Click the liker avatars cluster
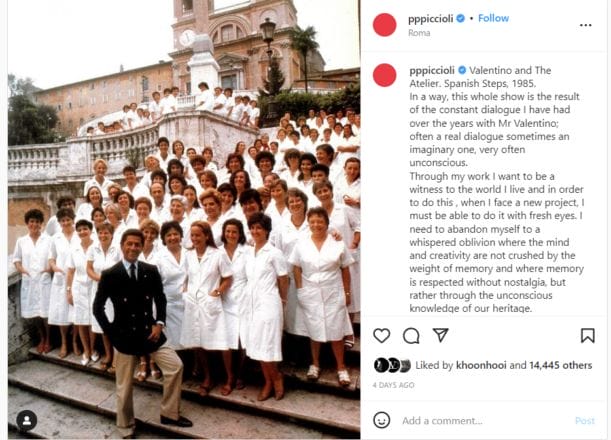This screenshot has height=440, width=611. (392, 365)
